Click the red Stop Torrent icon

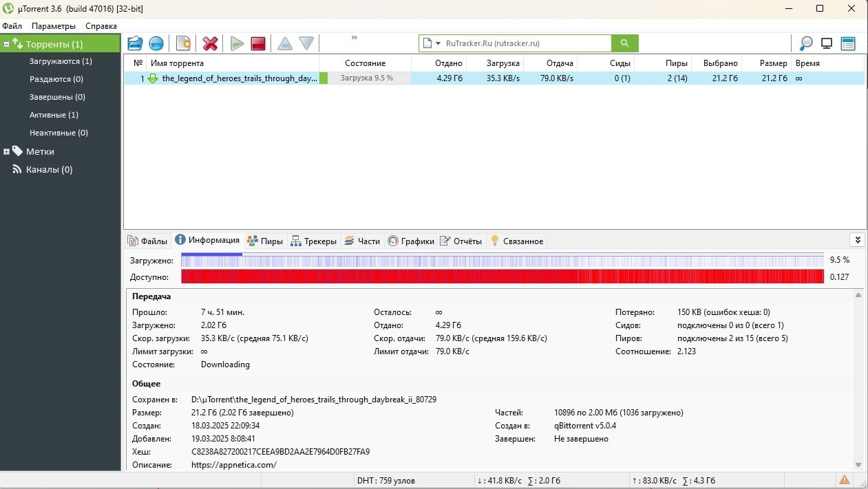pos(258,43)
